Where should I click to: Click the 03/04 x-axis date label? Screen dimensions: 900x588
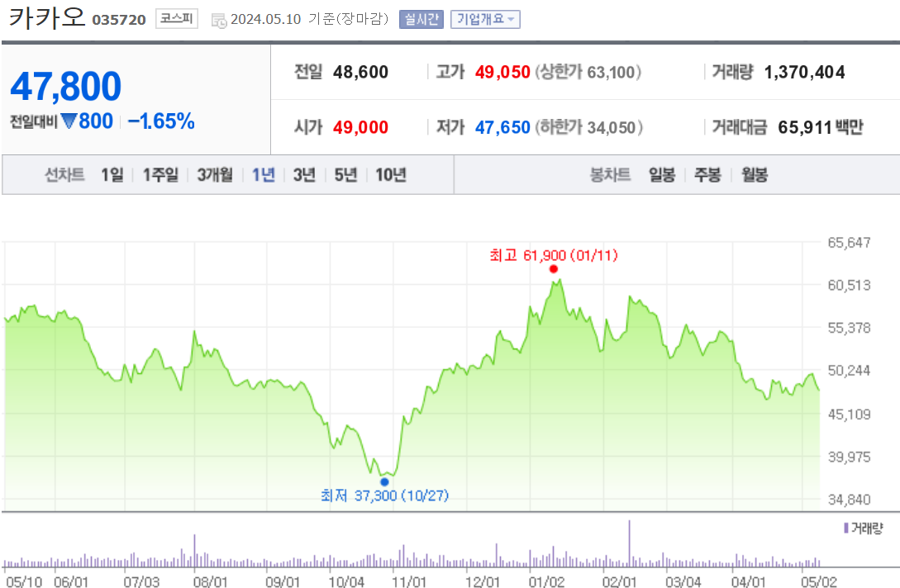[x=683, y=581]
